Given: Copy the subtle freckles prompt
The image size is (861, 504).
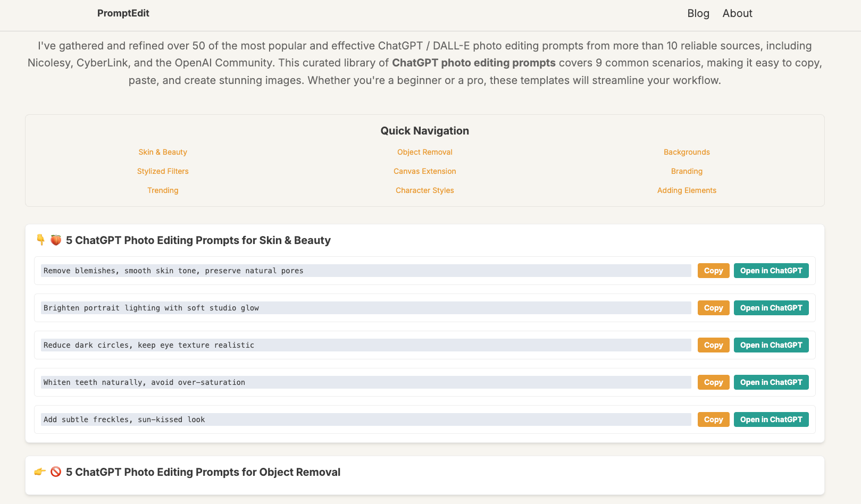Looking at the screenshot, I should click(713, 419).
